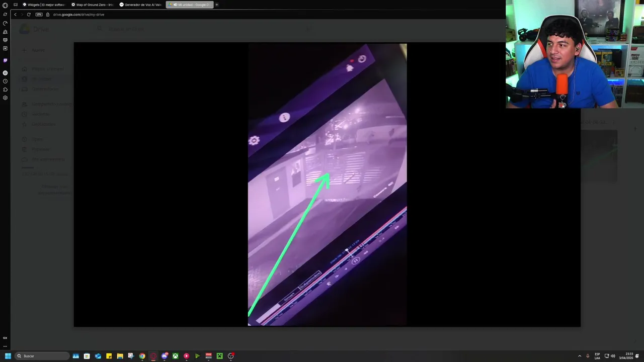Open Snipping Tool from the taskbar
This screenshot has width=644, height=362.
click(131, 356)
